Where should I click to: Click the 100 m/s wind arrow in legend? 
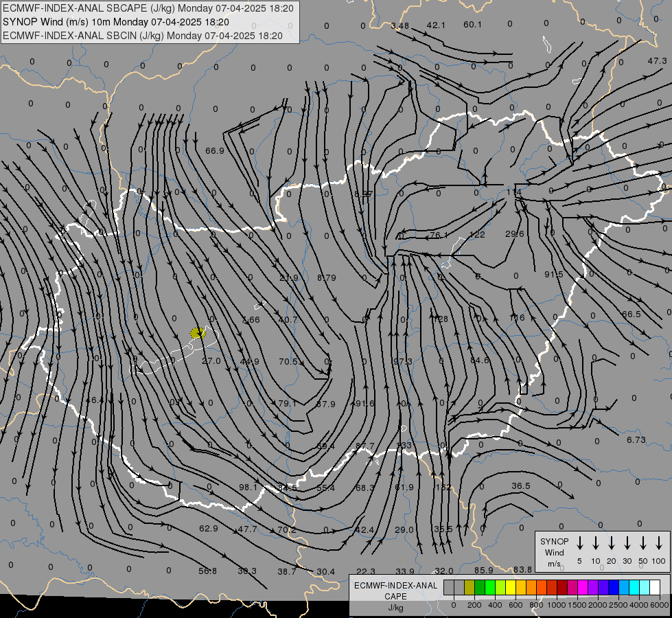pyautogui.click(x=659, y=543)
